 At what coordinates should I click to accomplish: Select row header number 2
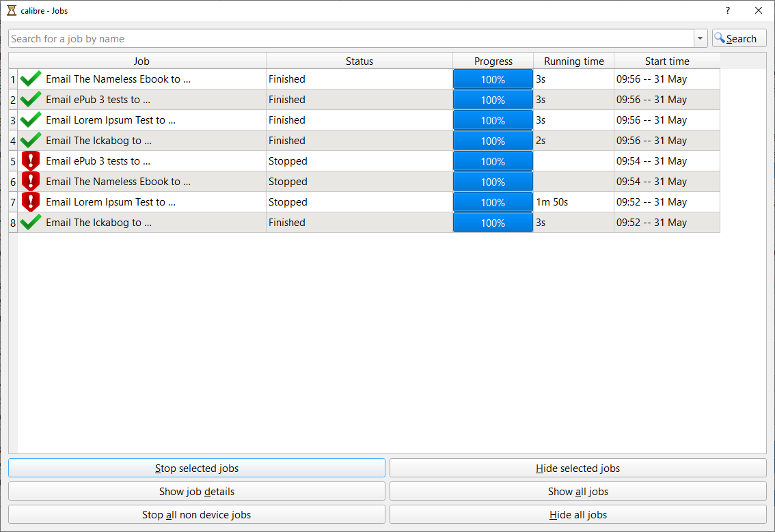tap(14, 100)
